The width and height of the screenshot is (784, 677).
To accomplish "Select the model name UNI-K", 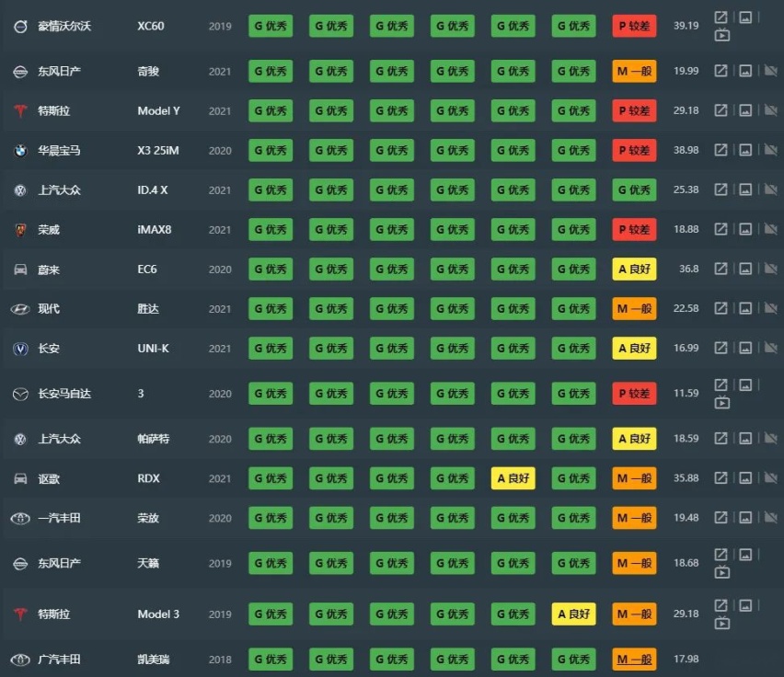I will point(153,349).
